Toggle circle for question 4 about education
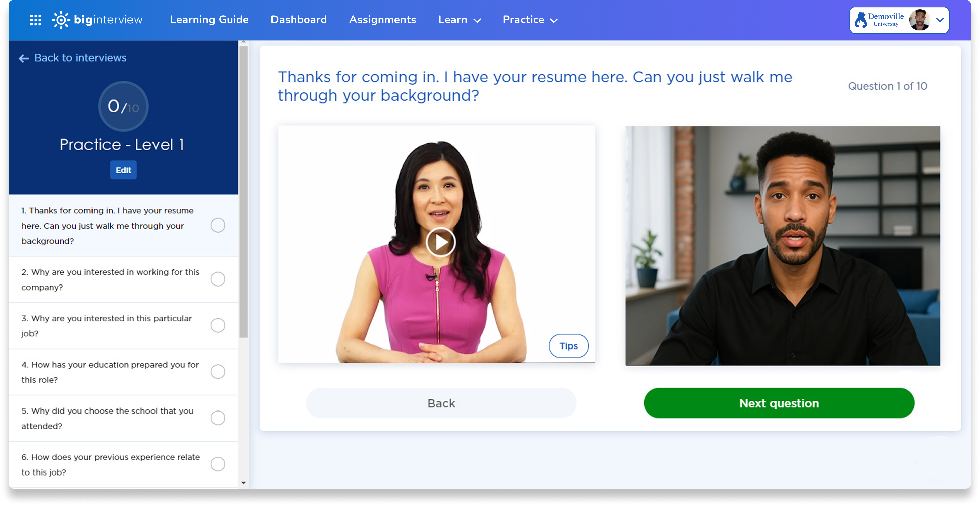 coord(218,372)
